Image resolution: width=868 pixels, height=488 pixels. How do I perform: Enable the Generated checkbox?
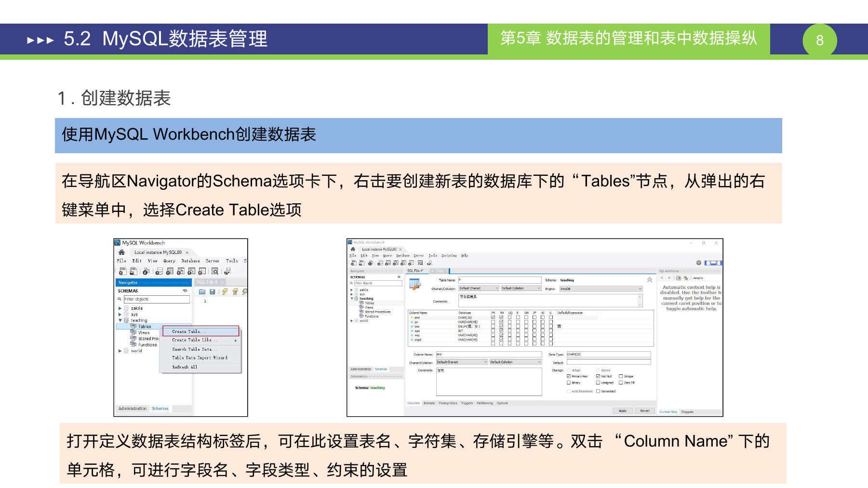598,391
